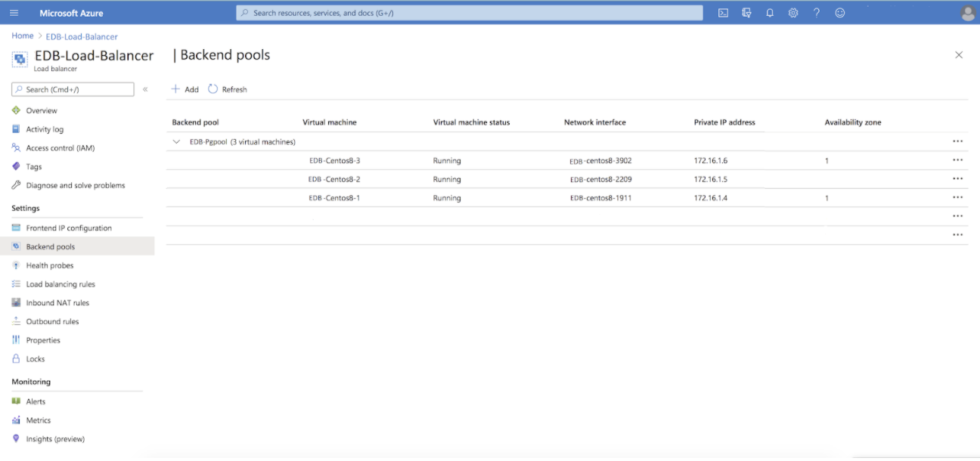Click the sidebar Search (Cmd+/) field
The height and width of the screenshot is (461, 980).
[x=73, y=89]
